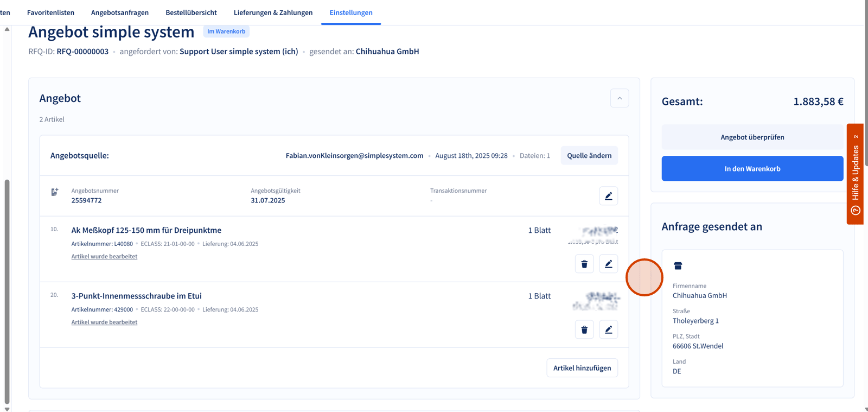Viewport: 868px width, 412px height.
Task: Collapse the Angebot section with chevron
Action: (x=619, y=98)
